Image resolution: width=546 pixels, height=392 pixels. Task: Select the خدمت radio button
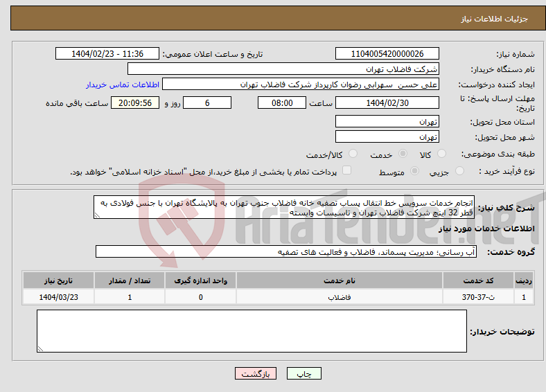click(403, 154)
